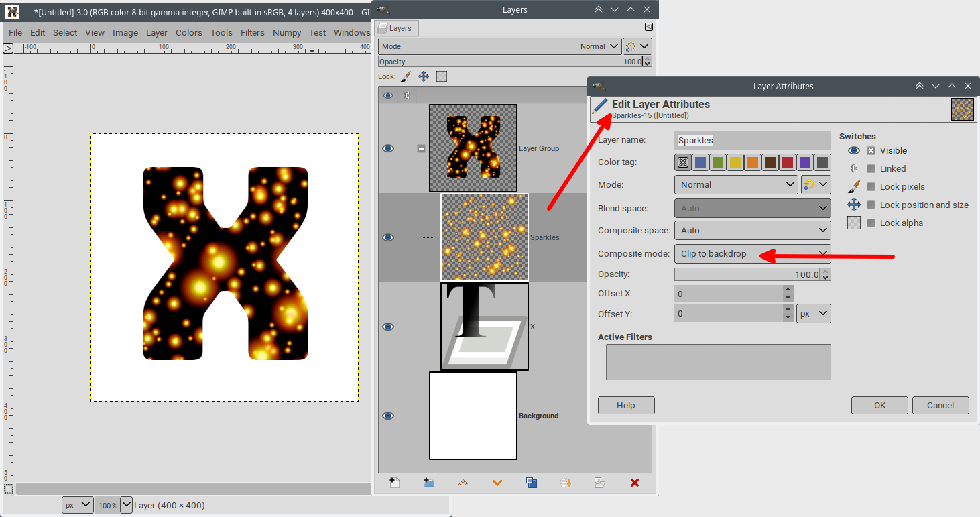Screen dimensions: 980x517
Task: Toggle the Visible switch checkbox
Action: [x=871, y=151]
